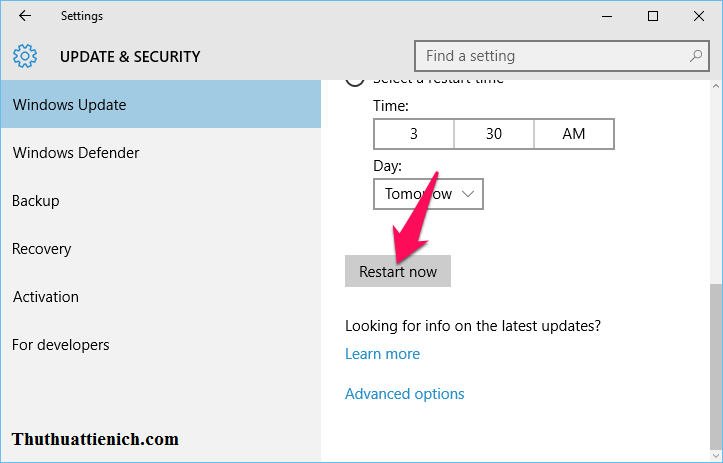Viewport: 723px width, 463px height.
Task: Switch the AM/PM time selector
Action: click(574, 134)
